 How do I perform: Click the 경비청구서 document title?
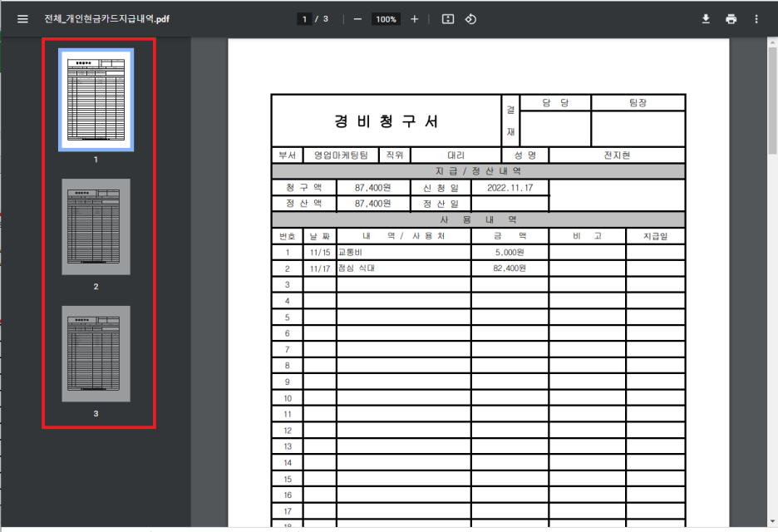pos(386,121)
